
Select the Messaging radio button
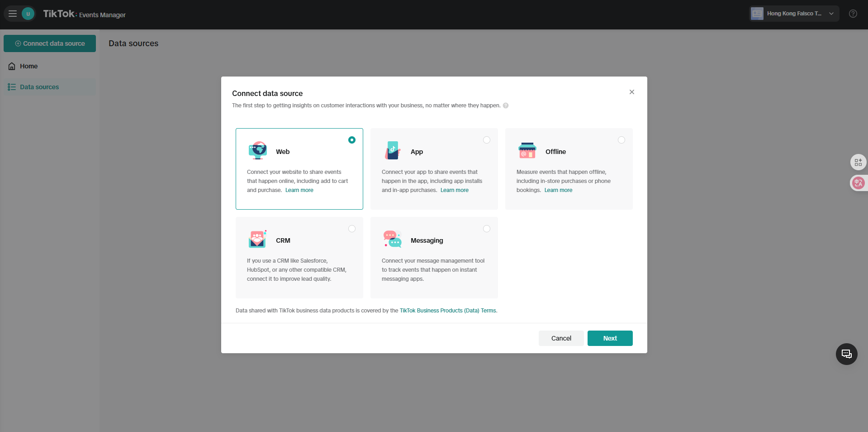coord(487,229)
